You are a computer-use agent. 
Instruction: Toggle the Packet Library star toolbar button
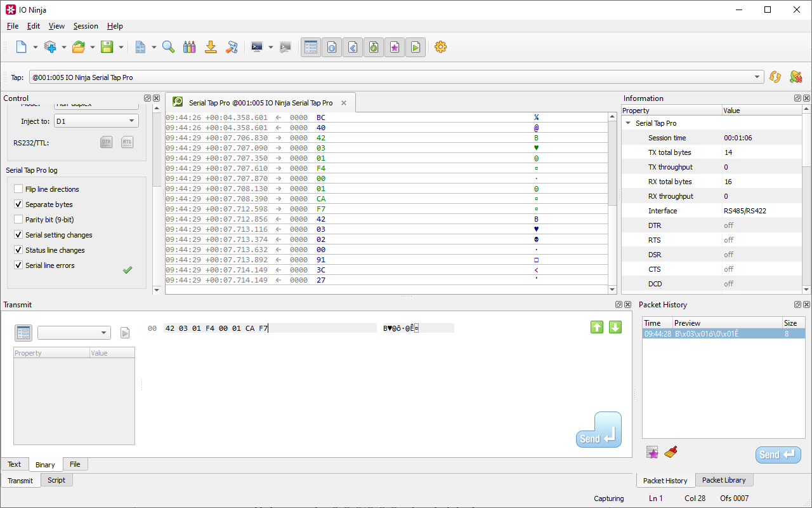click(395, 47)
